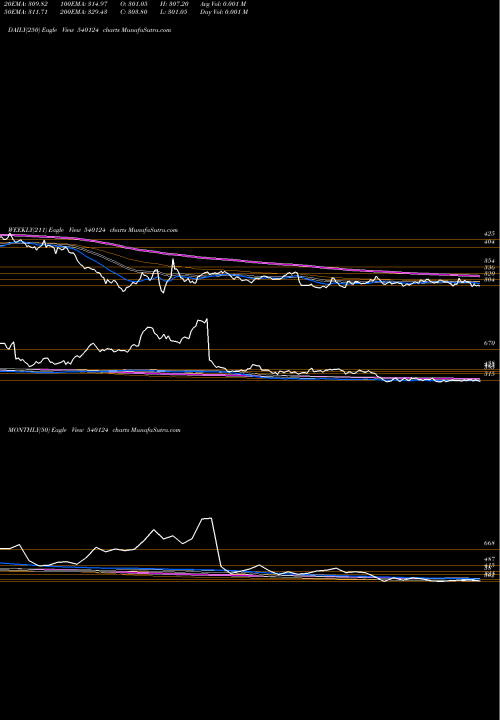Click the 100EMA reading at top
The image size is (500, 720).
[83, 4]
